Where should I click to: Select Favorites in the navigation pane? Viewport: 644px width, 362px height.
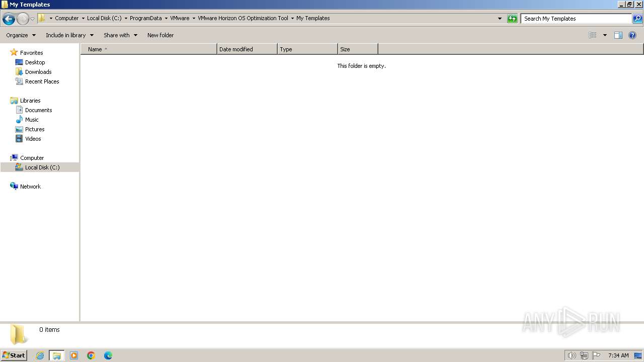[x=31, y=53]
